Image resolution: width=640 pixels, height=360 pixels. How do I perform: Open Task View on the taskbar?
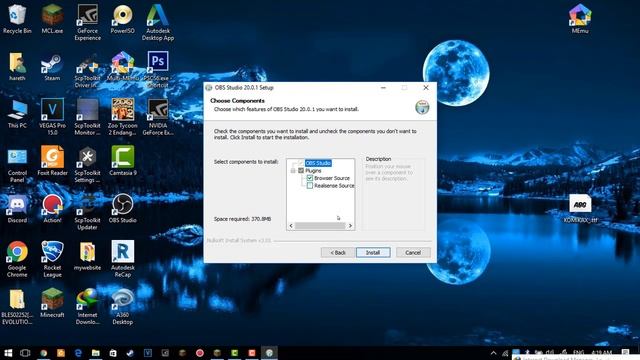coord(25,353)
